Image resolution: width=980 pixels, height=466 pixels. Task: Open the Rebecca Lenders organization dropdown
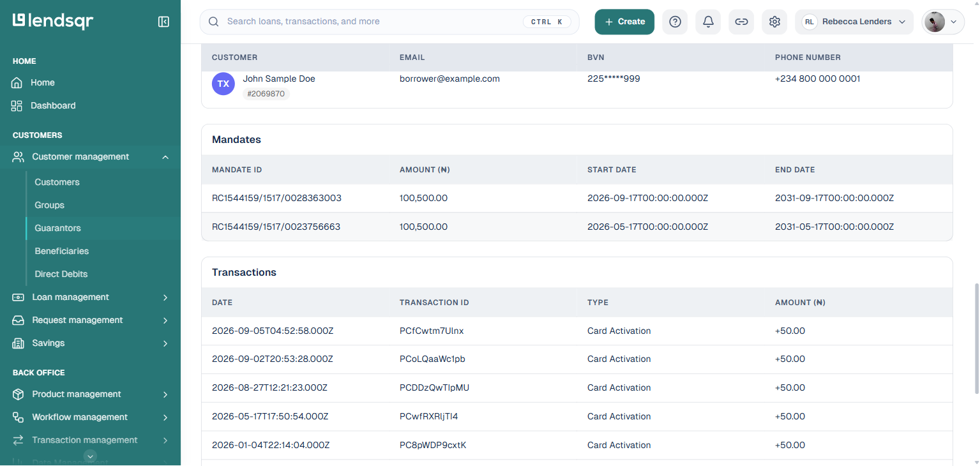pos(854,22)
